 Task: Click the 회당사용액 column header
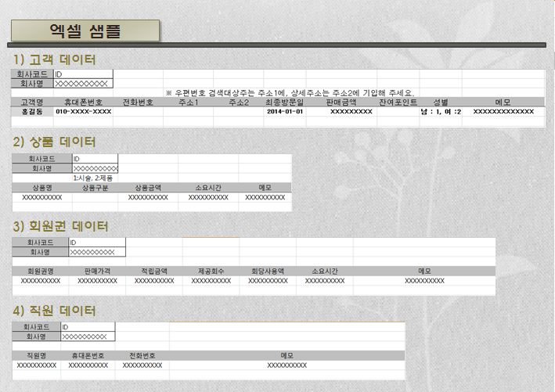(x=267, y=271)
